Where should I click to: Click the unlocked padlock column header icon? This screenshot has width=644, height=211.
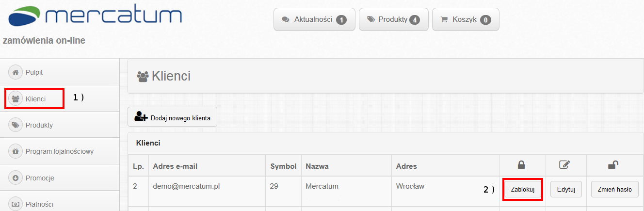(x=613, y=165)
